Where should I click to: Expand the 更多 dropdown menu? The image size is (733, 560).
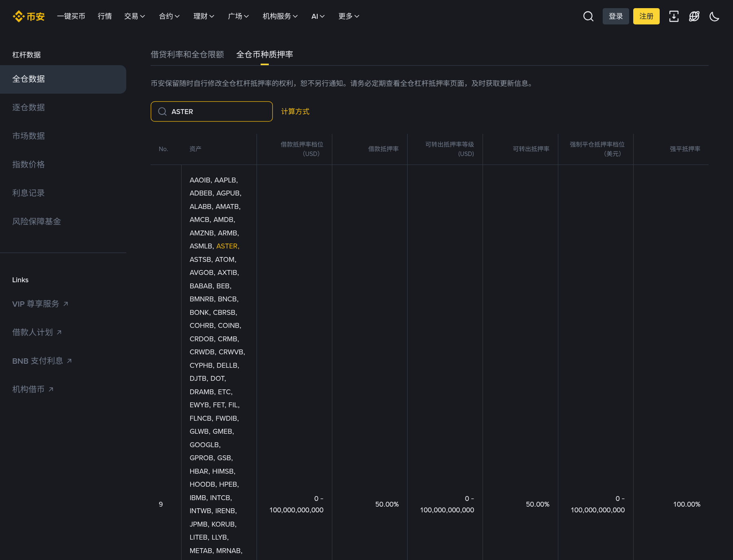click(x=349, y=16)
